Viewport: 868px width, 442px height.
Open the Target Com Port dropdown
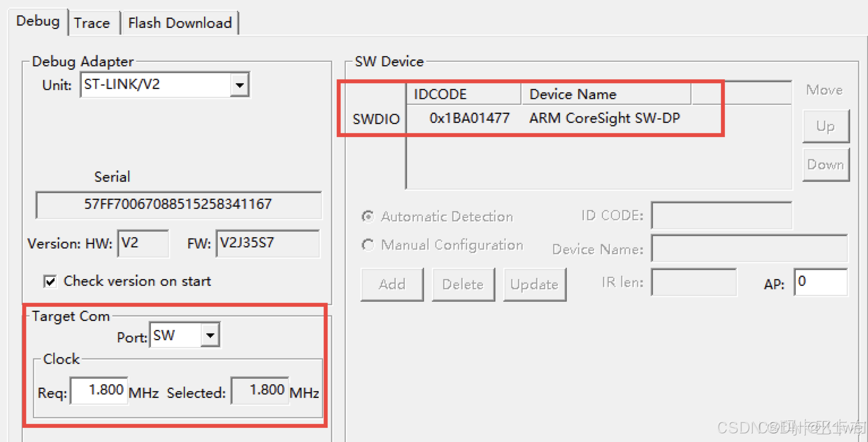click(210, 335)
